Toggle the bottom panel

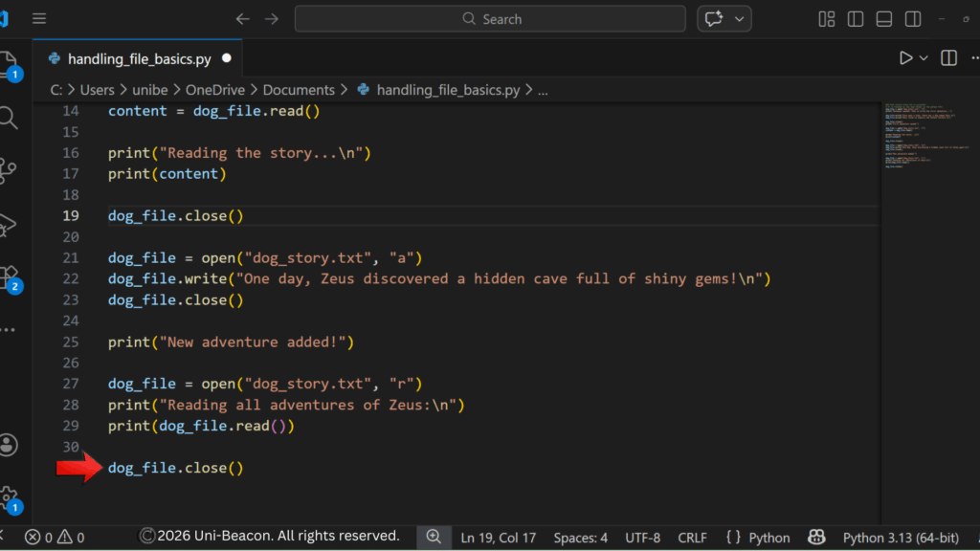(883, 19)
